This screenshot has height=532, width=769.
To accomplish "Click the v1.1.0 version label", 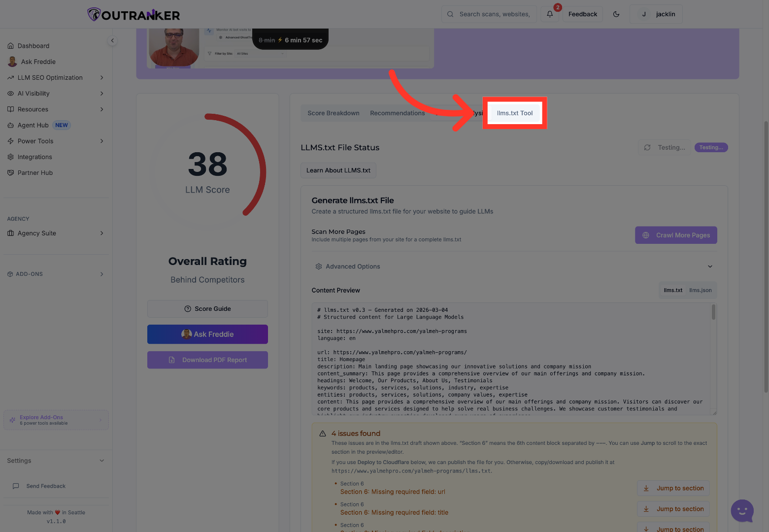I will point(56,521).
